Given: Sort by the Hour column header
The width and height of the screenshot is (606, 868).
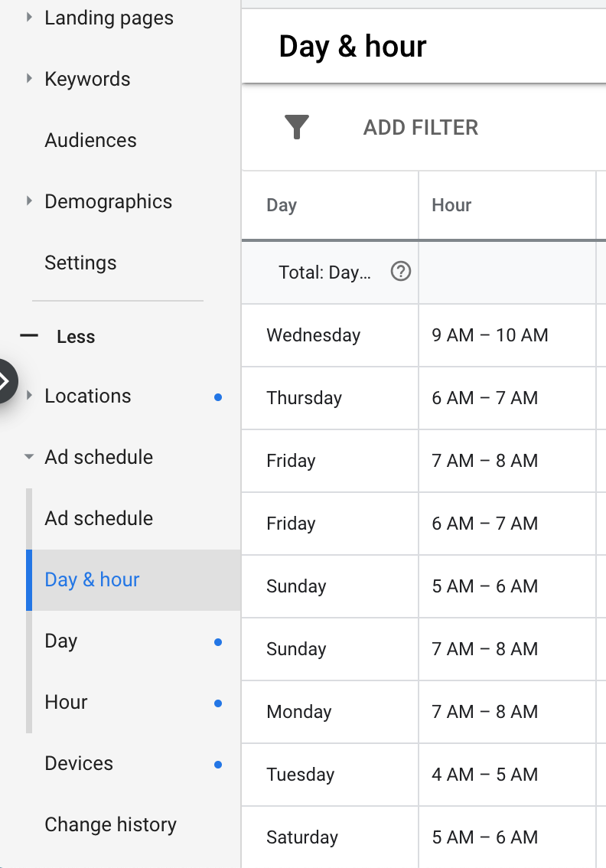Looking at the screenshot, I should 451,205.
